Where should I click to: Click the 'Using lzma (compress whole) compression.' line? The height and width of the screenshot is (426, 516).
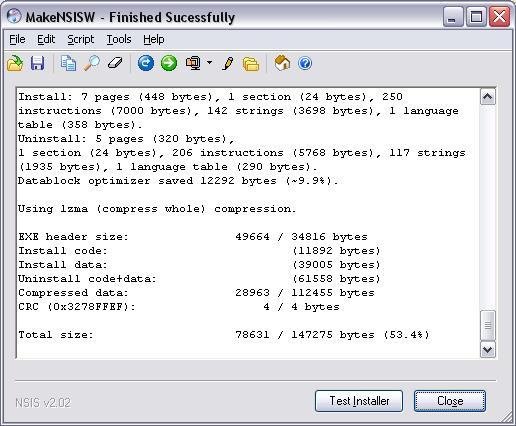pos(157,209)
